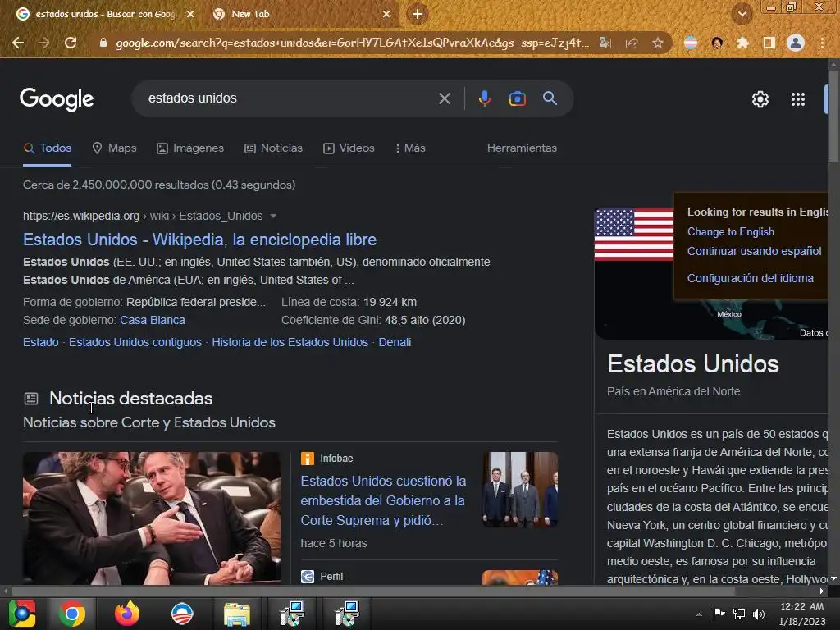Click the address bar URL

pos(352,43)
